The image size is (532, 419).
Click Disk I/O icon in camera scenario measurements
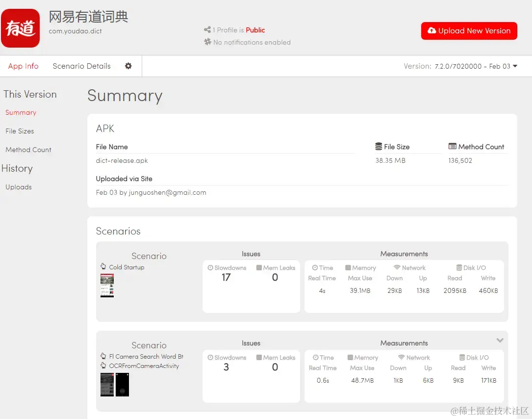click(462, 357)
